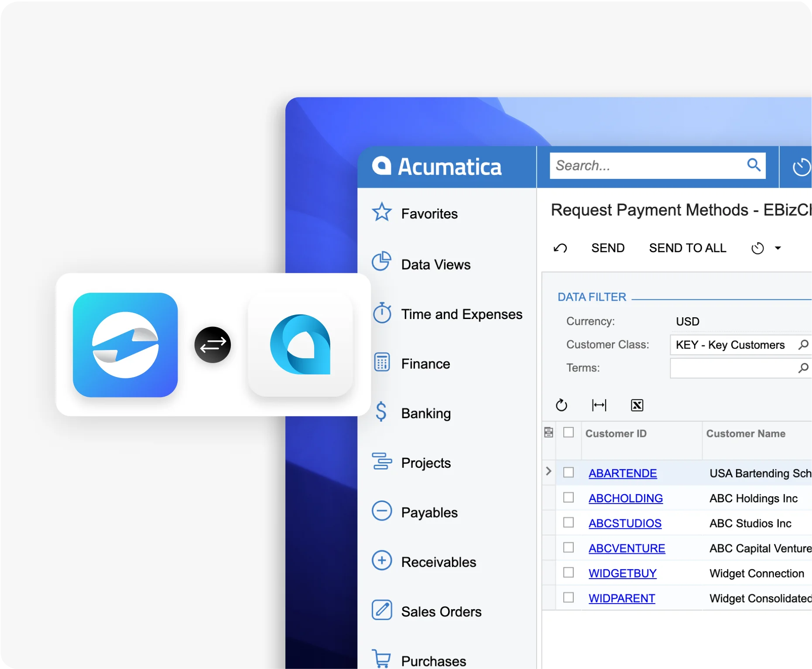
Task: Click the grid row-selector icon in header
Action: coord(548,432)
